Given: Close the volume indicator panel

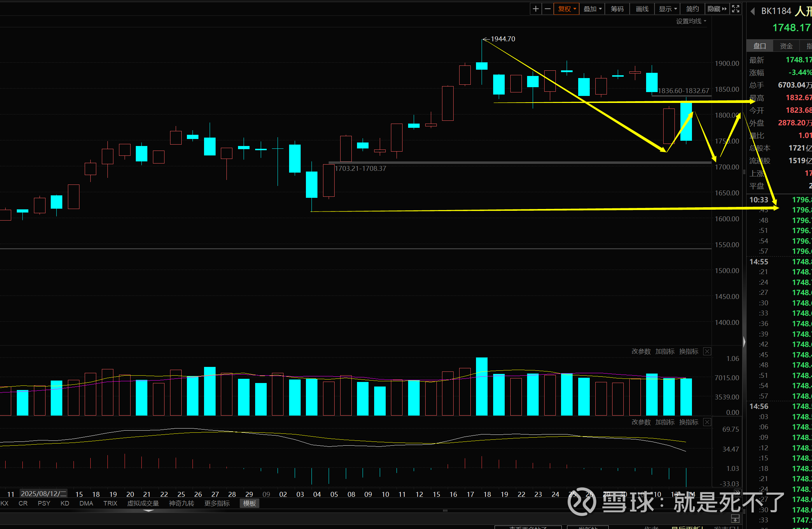Looking at the screenshot, I should tap(707, 351).
